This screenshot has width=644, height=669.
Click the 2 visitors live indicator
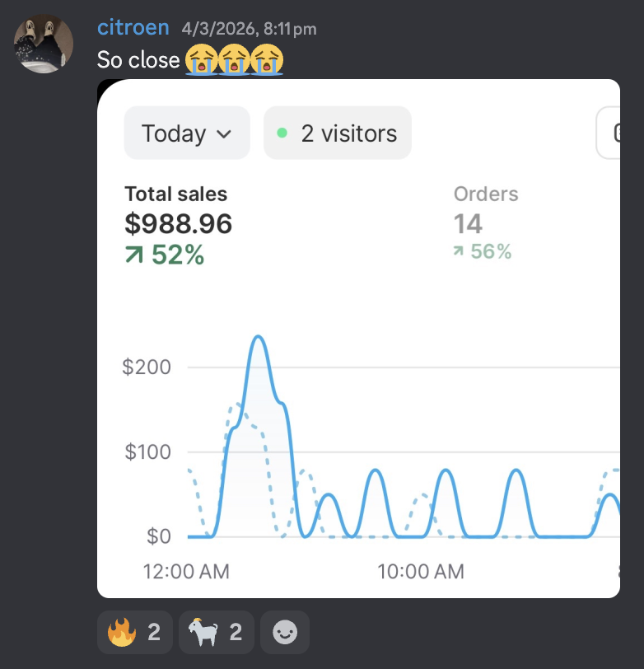pos(338,133)
